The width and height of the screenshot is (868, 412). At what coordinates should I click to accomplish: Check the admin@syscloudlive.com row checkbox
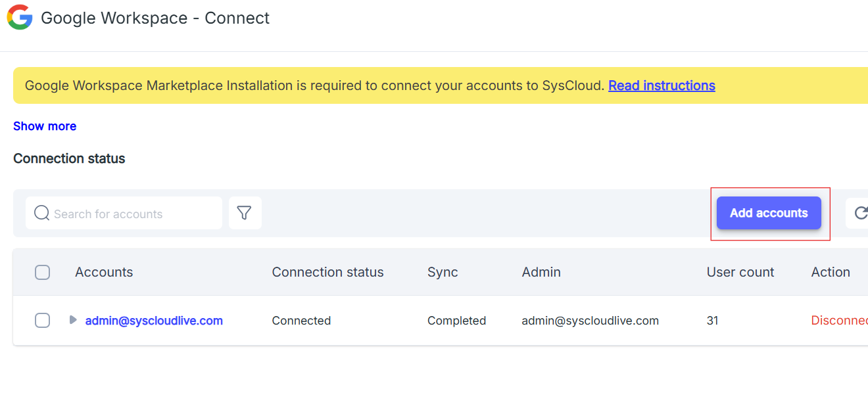tap(42, 321)
